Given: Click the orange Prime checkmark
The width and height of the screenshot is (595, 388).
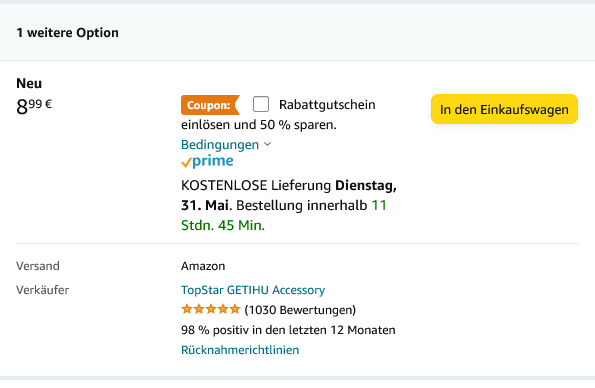Looking at the screenshot, I should pos(186,163).
